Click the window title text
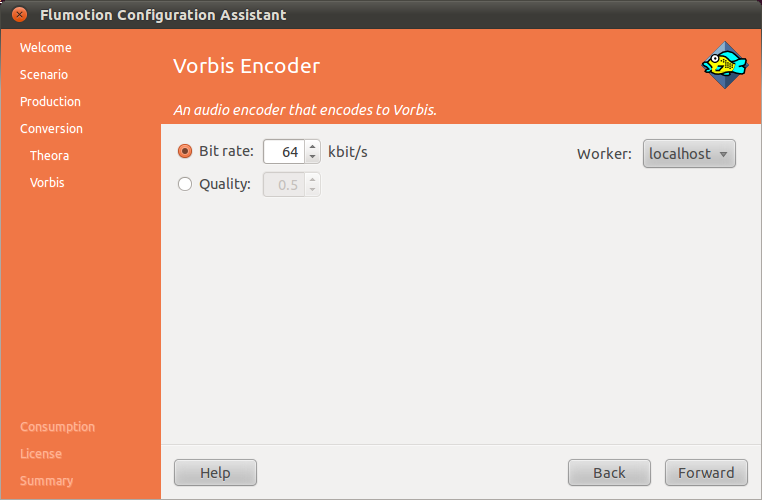 pos(163,15)
